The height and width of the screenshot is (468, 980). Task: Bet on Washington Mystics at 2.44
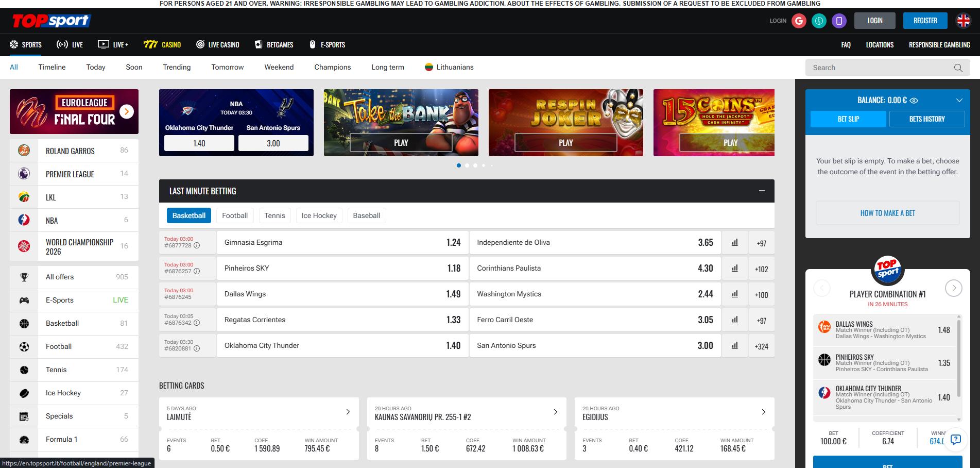(595, 294)
